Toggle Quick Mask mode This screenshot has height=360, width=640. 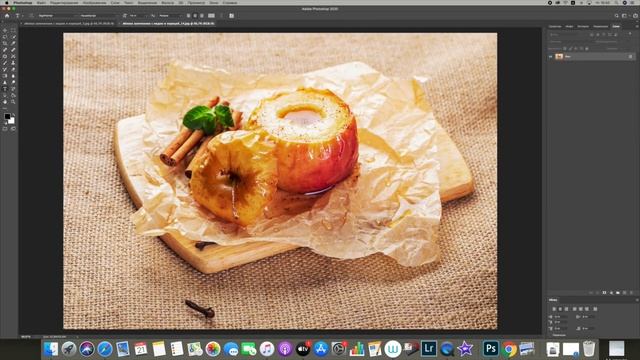coord(4,129)
